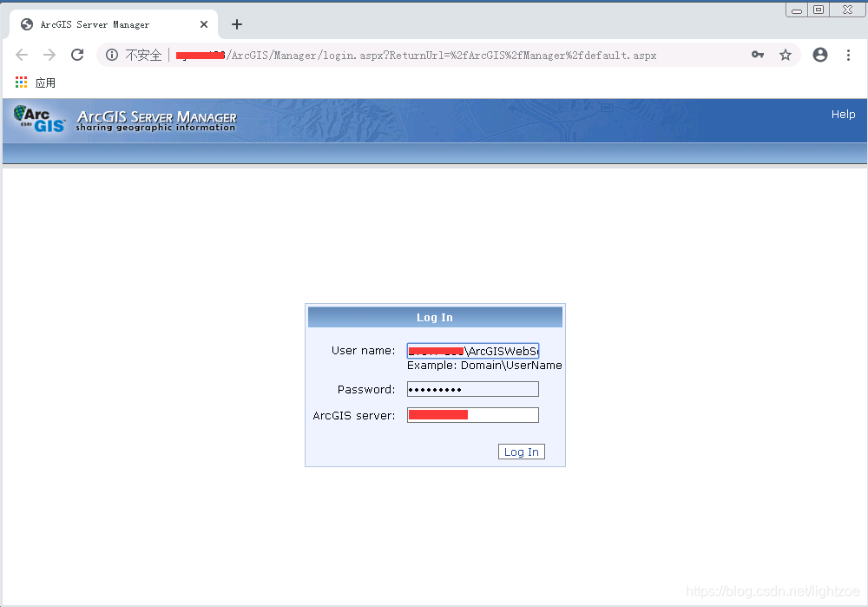Image resolution: width=868 pixels, height=607 pixels.
Task: Click the address bar URL
Action: click(x=415, y=56)
